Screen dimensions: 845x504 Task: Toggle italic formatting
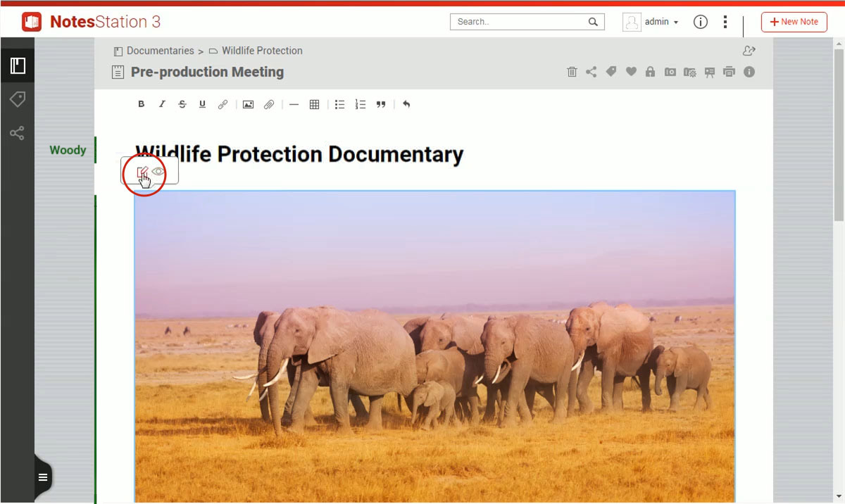click(161, 104)
